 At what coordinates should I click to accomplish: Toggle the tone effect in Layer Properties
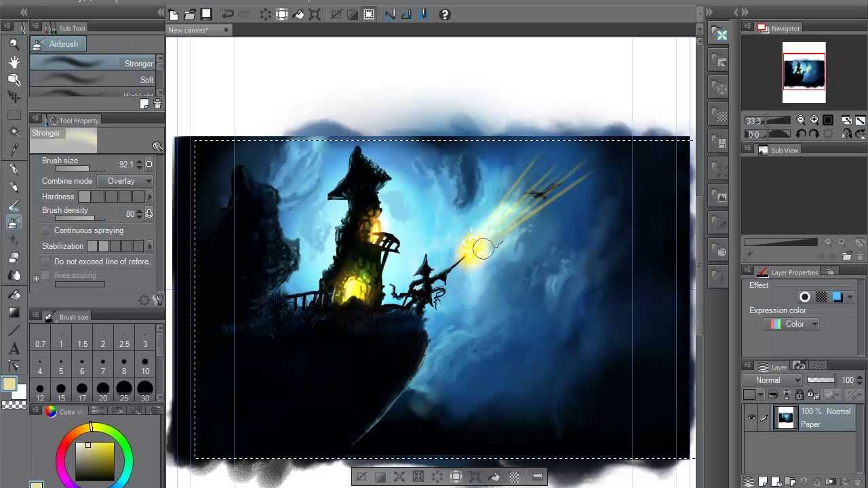tap(821, 297)
